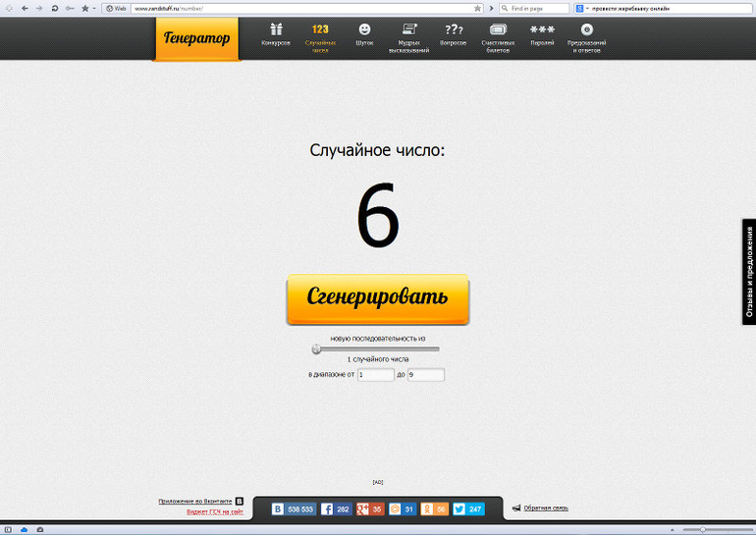This screenshot has width=756, height=535.
Task: Share via the Google Plus button
Action: [370, 509]
